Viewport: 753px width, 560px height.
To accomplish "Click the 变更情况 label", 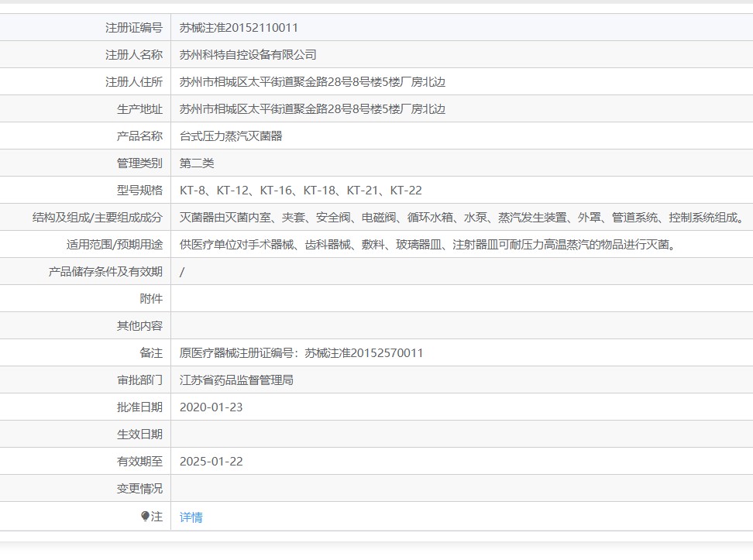I will [x=139, y=489].
